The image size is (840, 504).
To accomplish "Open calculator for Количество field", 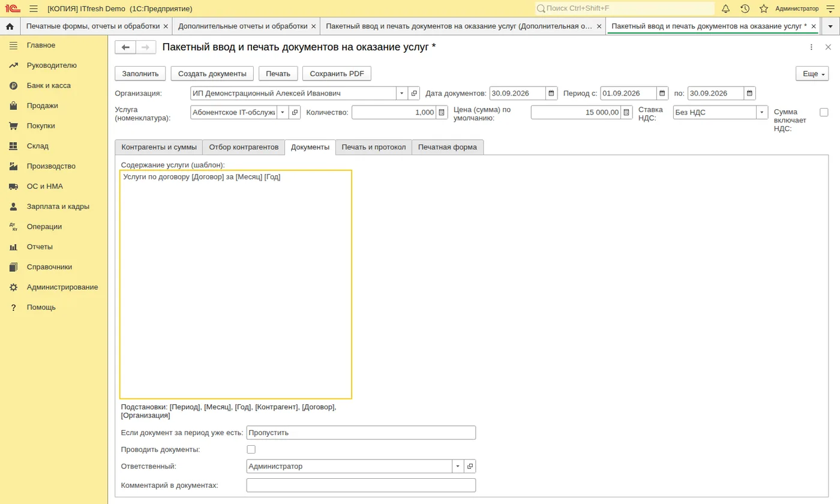I will tap(442, 112).
